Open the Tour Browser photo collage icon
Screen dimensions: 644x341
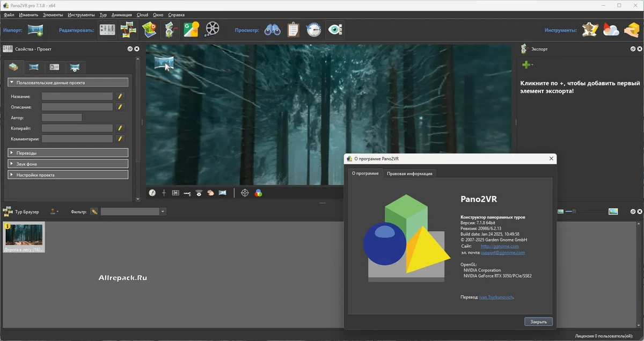click(x=128, y=30)
